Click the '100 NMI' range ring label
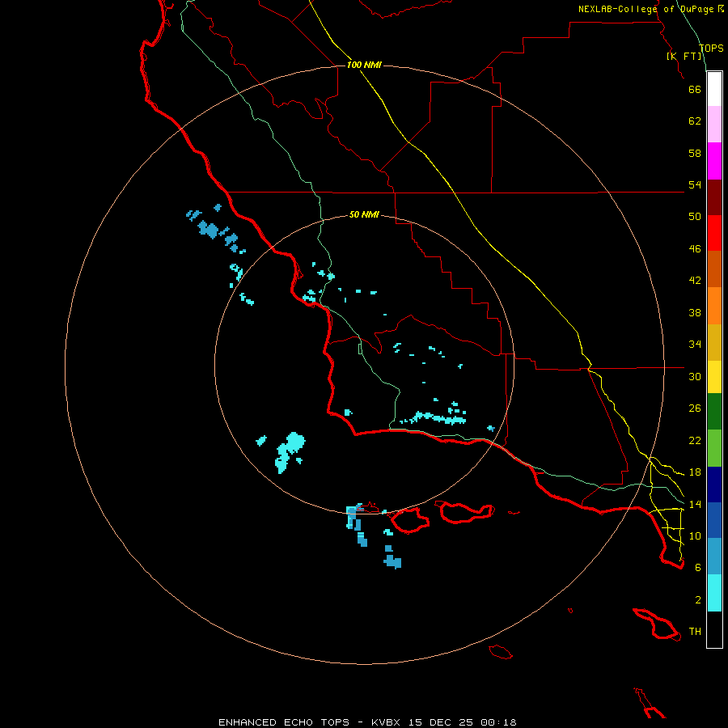 click(364, 65)
